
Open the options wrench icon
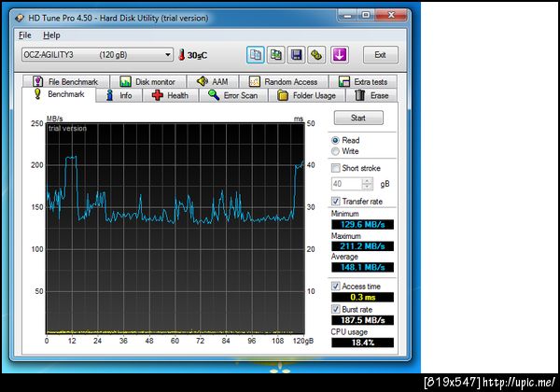pos(316,55)
